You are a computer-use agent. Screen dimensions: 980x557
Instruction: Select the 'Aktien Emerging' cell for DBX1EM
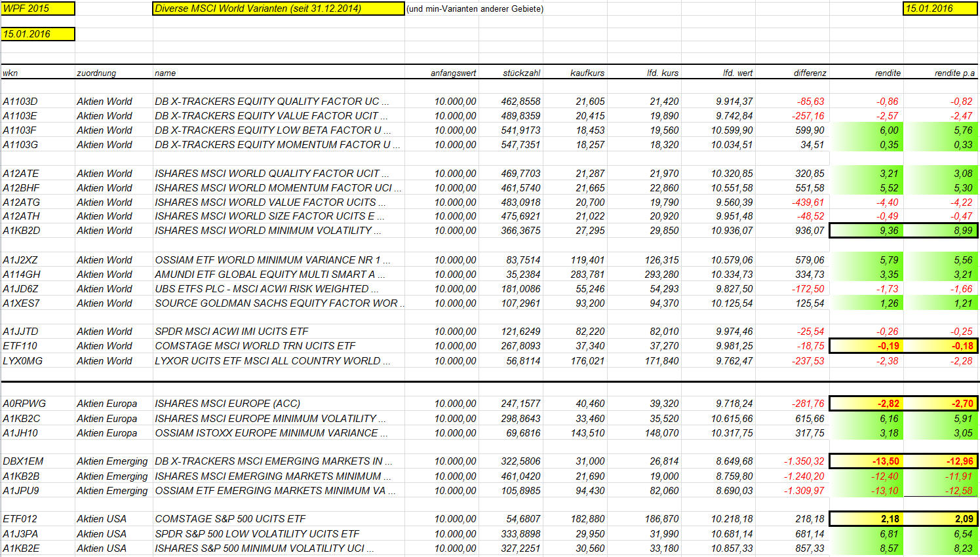point(113,461)
